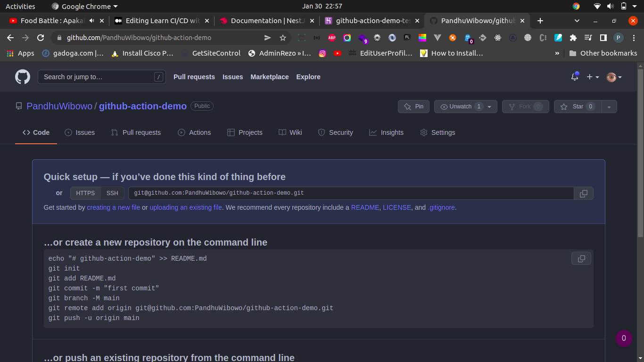644x362 pixels.
Task: Switch to the Issues repository tab
Action: (x=80, y=132)
